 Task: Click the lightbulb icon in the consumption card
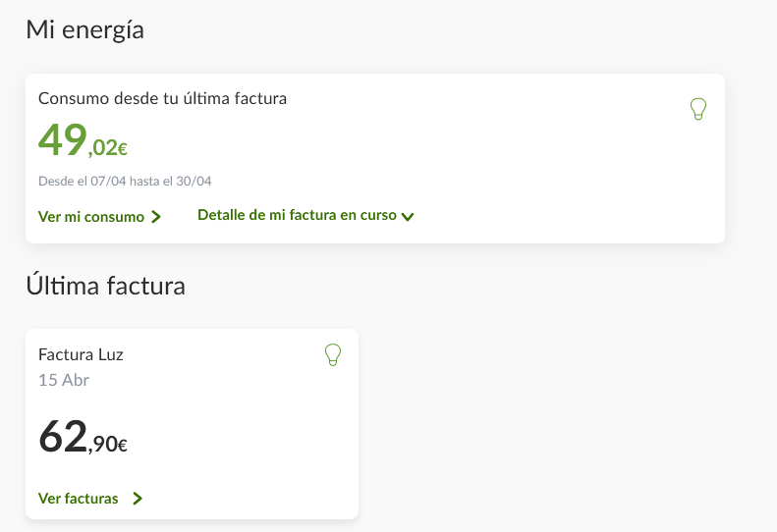tap(698, 109)
